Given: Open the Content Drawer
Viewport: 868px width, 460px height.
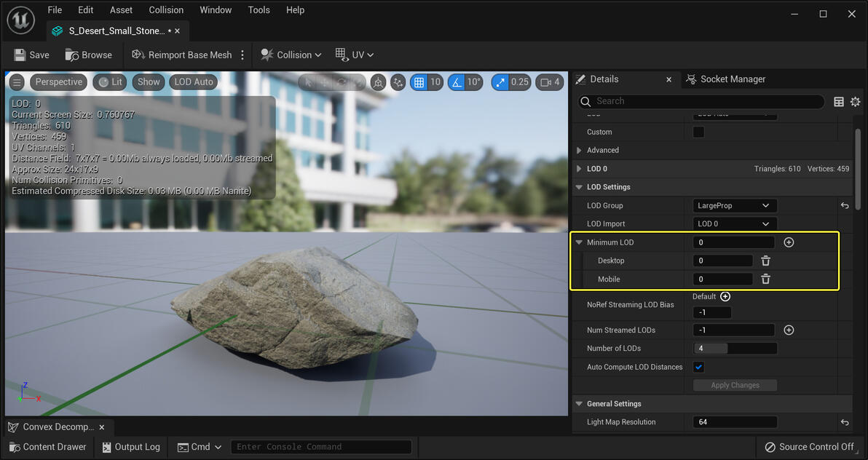Looking at the screenshot, I should (47, 447).
